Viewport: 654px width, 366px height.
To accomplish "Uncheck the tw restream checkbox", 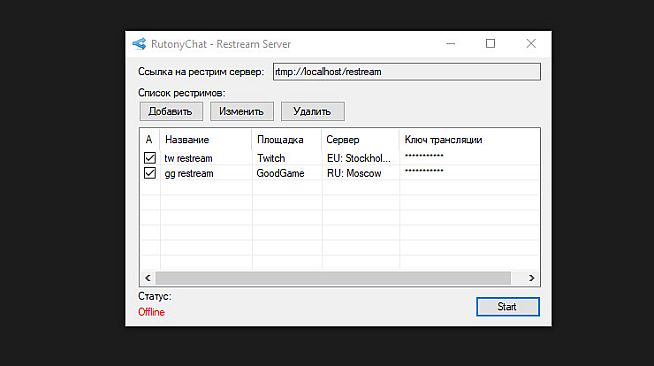I will 150,158.
